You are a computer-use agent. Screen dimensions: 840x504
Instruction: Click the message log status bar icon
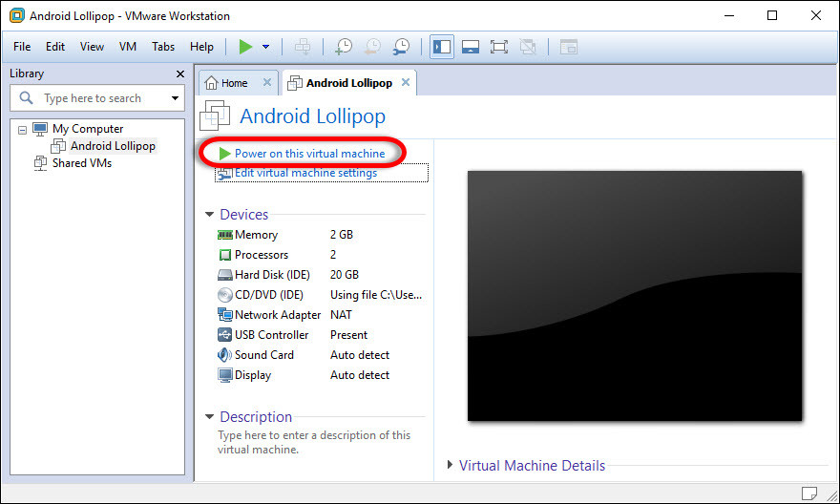pos(808,493)
